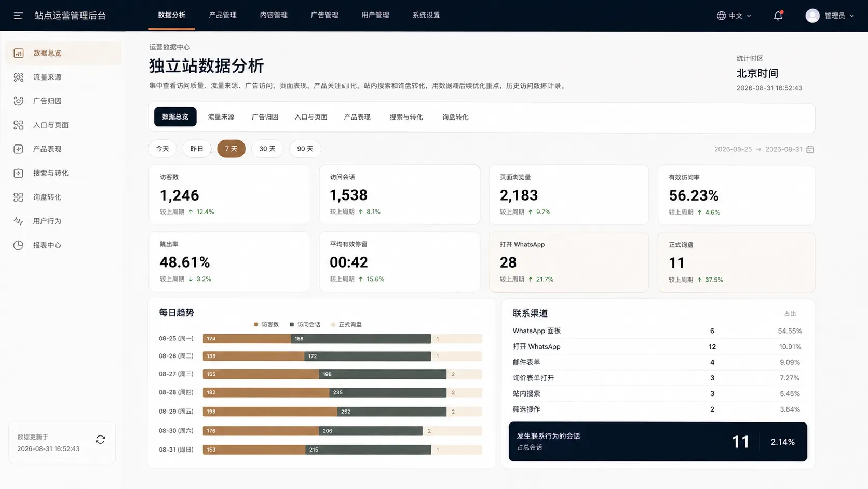Viewport: 868px width, 489px height.
Task: Click 搜索与转化 sidebar icon
Action: [x=18, y=173]
